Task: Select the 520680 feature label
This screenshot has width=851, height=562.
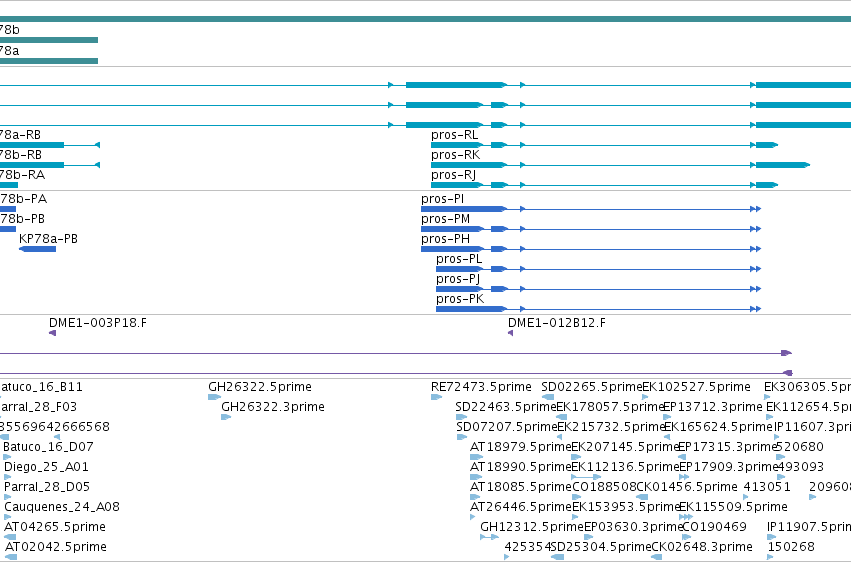Action: pos(800,447)
